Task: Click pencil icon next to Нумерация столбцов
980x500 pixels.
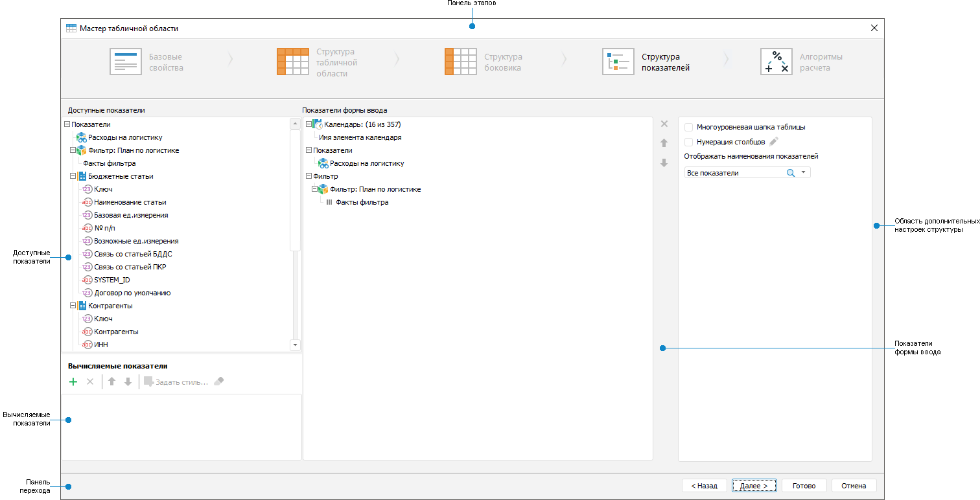Action: click(773, 142)
